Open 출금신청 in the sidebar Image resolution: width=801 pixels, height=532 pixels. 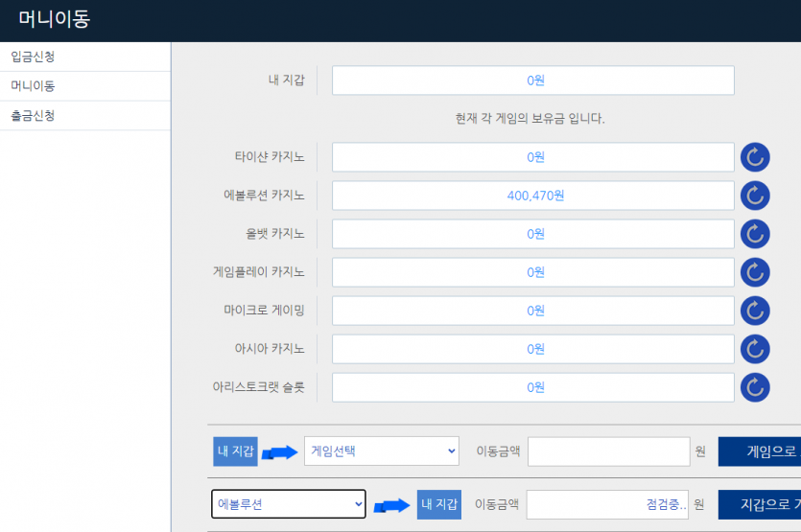pos(84,115)
